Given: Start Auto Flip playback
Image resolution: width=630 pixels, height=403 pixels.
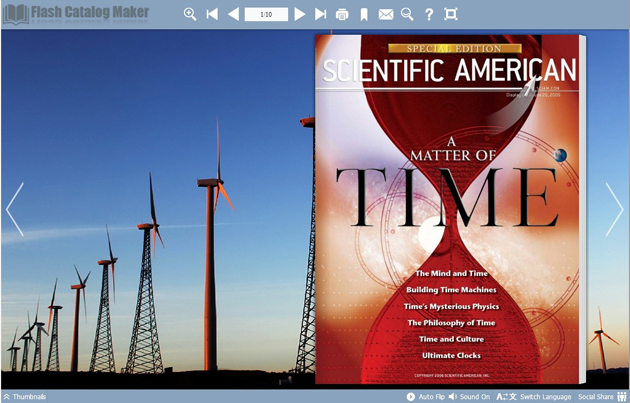Looking at the screenshot, I should (425, 397).
